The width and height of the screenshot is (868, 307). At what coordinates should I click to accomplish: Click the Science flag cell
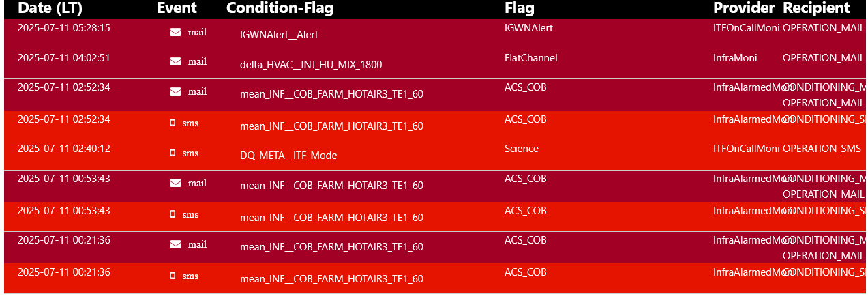522,149
